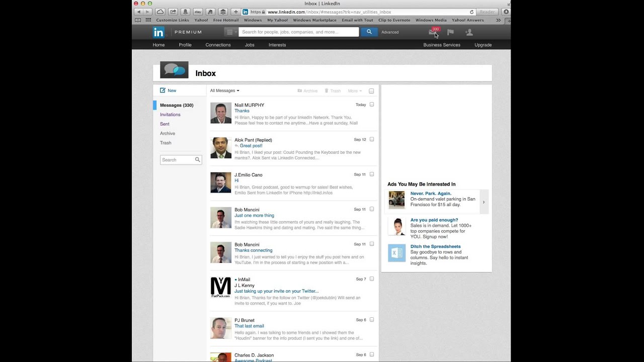The image size is (644, 362).
Task: Check the PJ Brunet message checkbox
Action: click(x=372, y=319)
